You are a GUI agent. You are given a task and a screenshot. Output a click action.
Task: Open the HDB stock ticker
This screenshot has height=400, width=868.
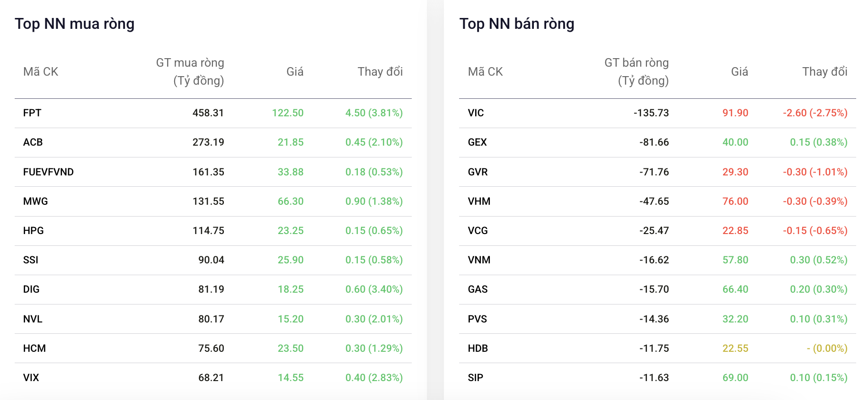click(x=478, y=348)
